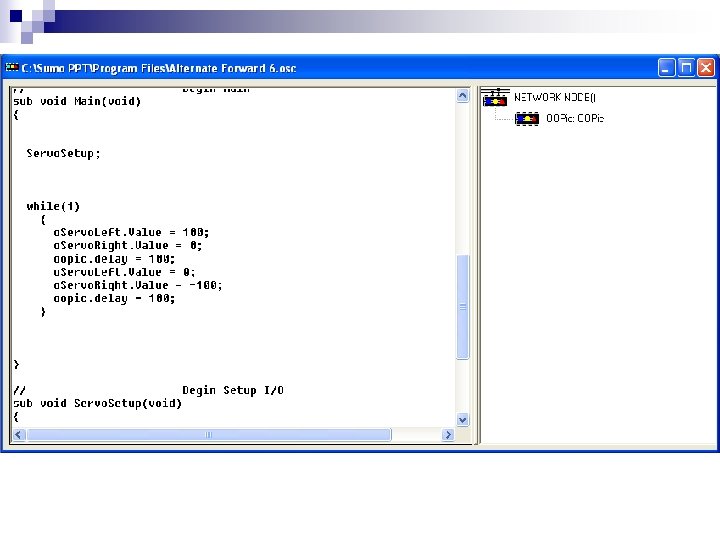Click 'oServoLeft.Value = 100;' line

(x=131, y=232)
